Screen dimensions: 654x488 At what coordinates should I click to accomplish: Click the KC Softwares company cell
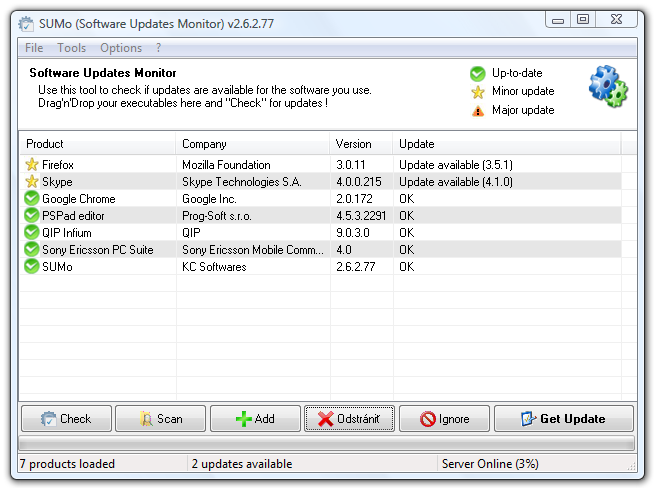click(214, 267)
